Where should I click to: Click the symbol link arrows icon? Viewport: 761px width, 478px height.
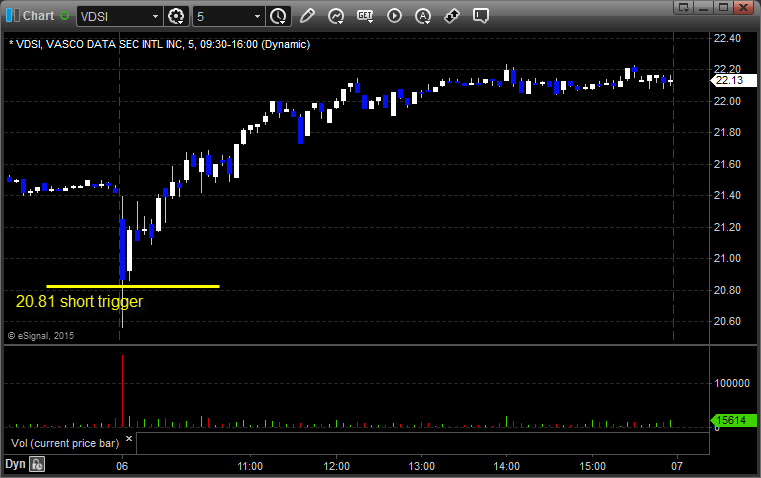(452, 16)
